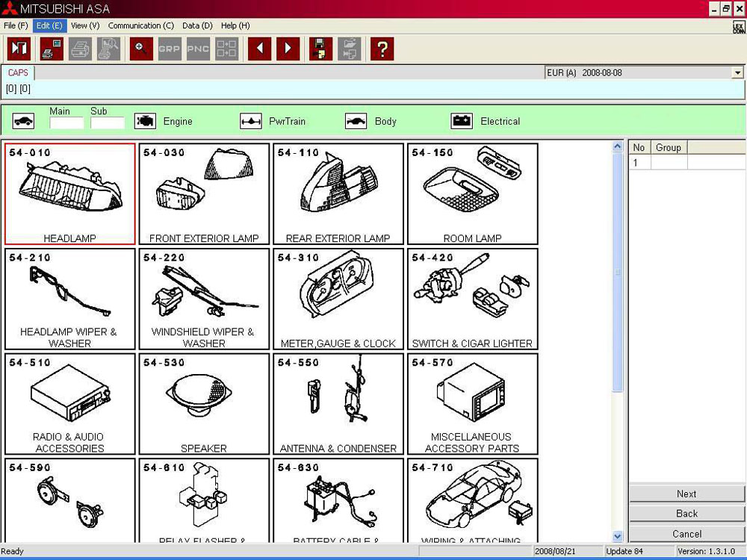The width and height of the screenshot is (747, 560).
Task: Open help with the question mark icon
Action: [382, 49]
